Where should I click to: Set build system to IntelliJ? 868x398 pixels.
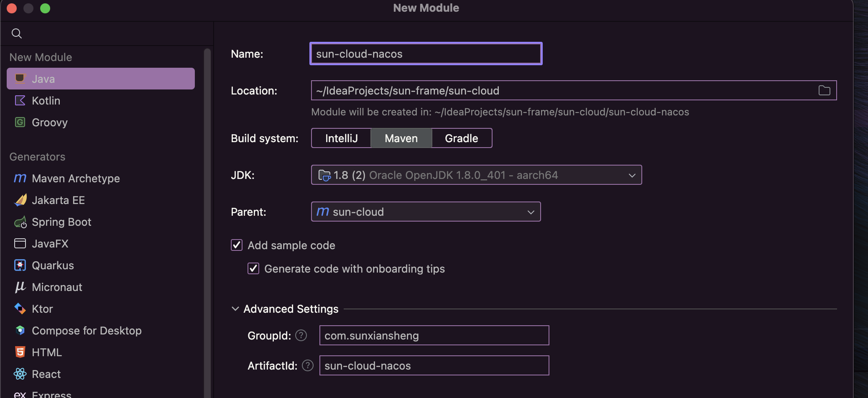pos(341,138)
